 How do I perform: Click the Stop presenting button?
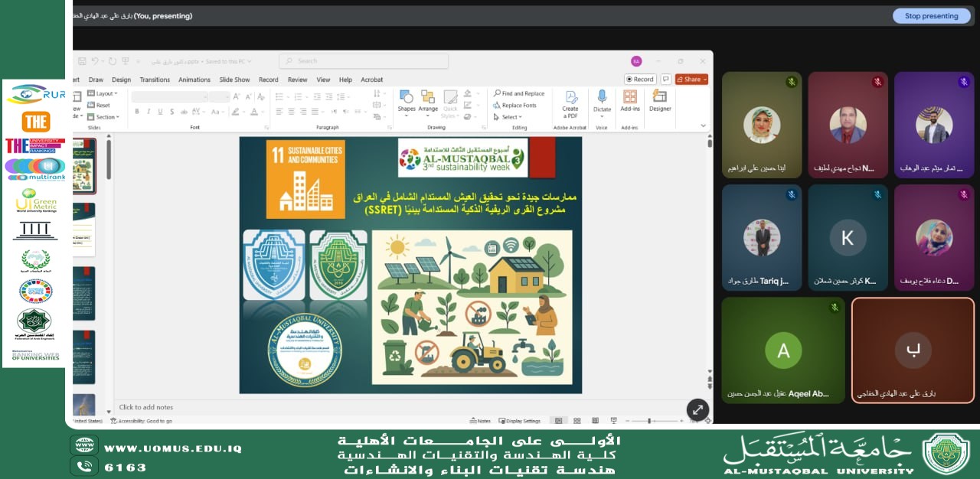tap(931, 16)
